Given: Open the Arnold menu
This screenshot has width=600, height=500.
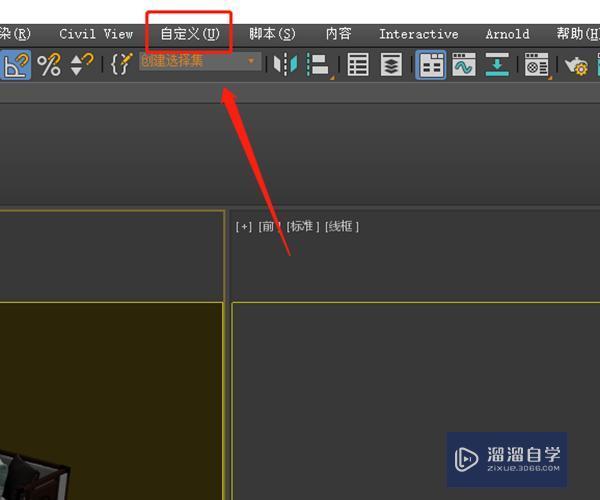Looking at the screenshot, I should [x=507, y=34].
